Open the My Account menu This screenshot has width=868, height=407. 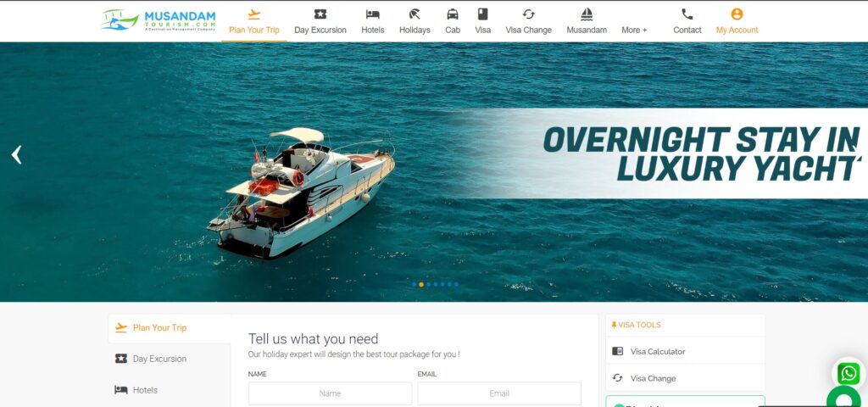737,21
